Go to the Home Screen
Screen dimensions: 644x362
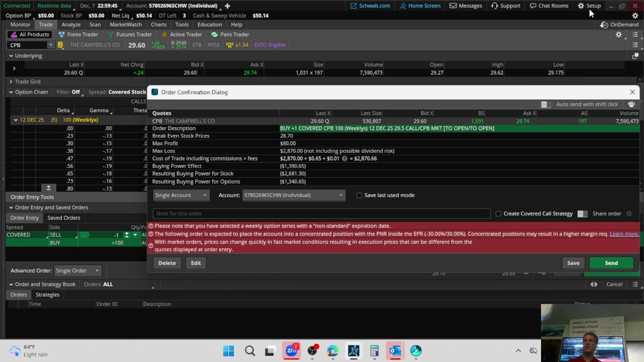(x=420, y=6)
